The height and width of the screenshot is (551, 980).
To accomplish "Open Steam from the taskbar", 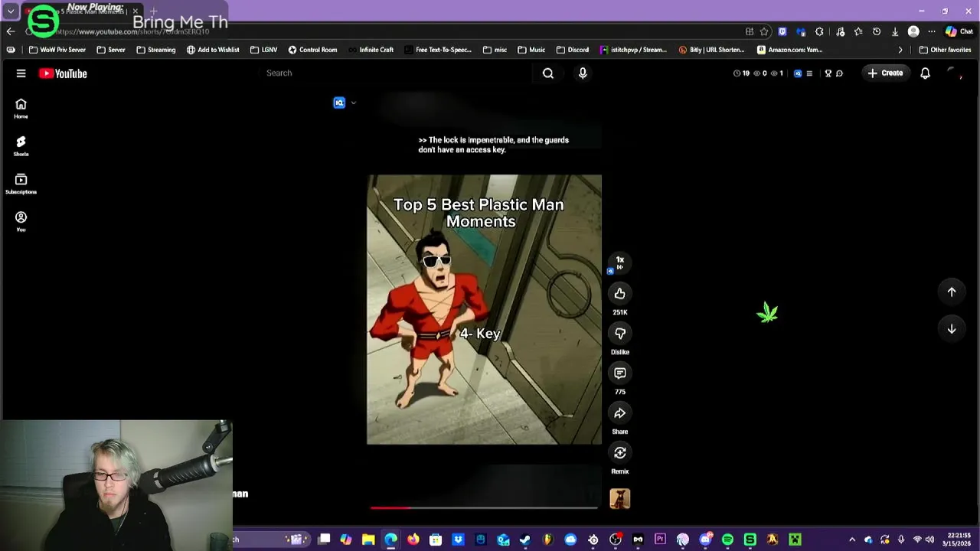I will pos(525,540).
